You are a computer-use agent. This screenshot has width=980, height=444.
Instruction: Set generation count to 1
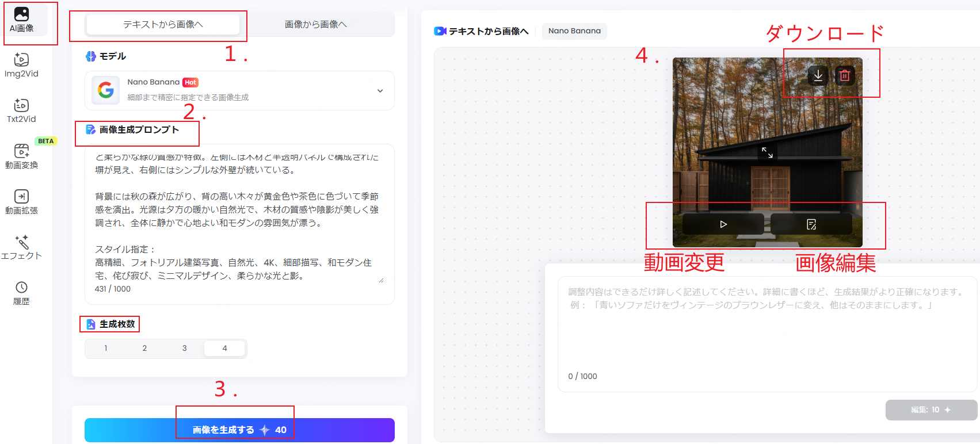(106, 348)
